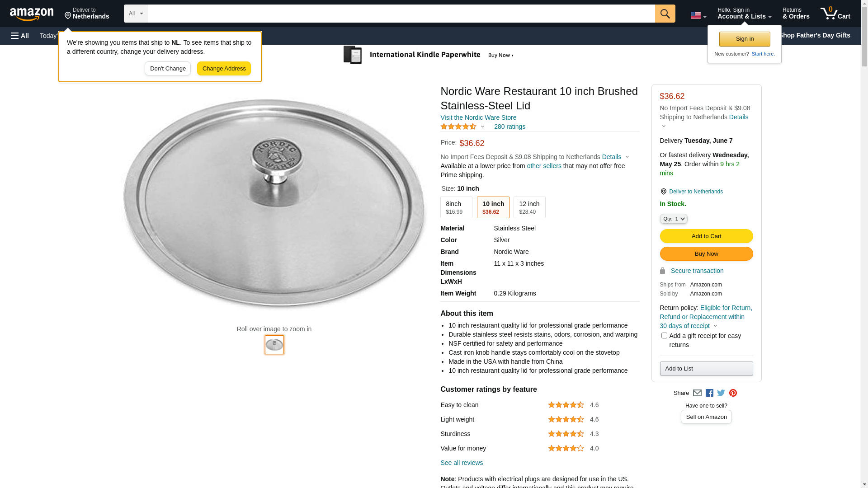The width and height of the screenshot is (868, 488).
Task: Select the 12 inch size option
Action: 529,207
